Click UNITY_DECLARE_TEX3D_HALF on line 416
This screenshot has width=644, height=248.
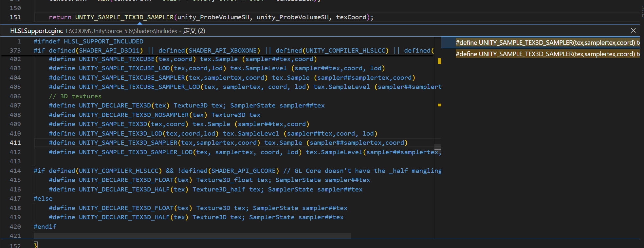coord(124,190)
